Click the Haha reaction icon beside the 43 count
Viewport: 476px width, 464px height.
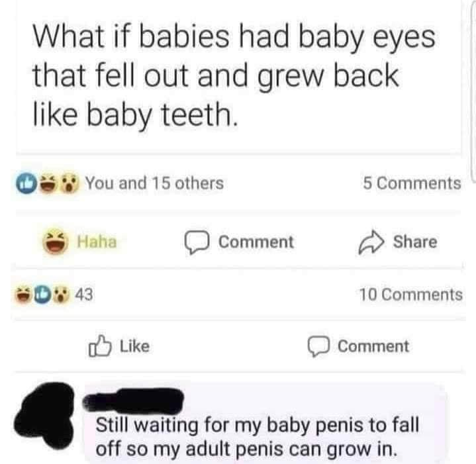point(23,294)
